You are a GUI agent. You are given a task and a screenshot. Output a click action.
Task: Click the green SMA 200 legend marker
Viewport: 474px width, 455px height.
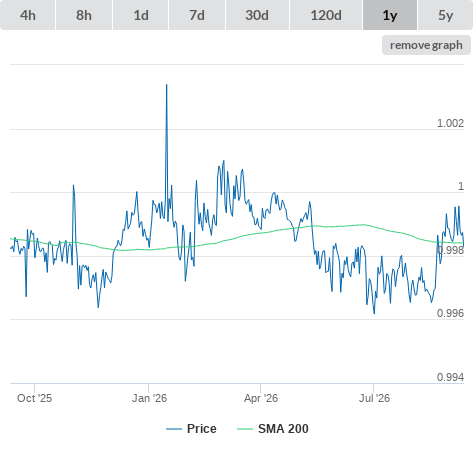click(245, 429)
